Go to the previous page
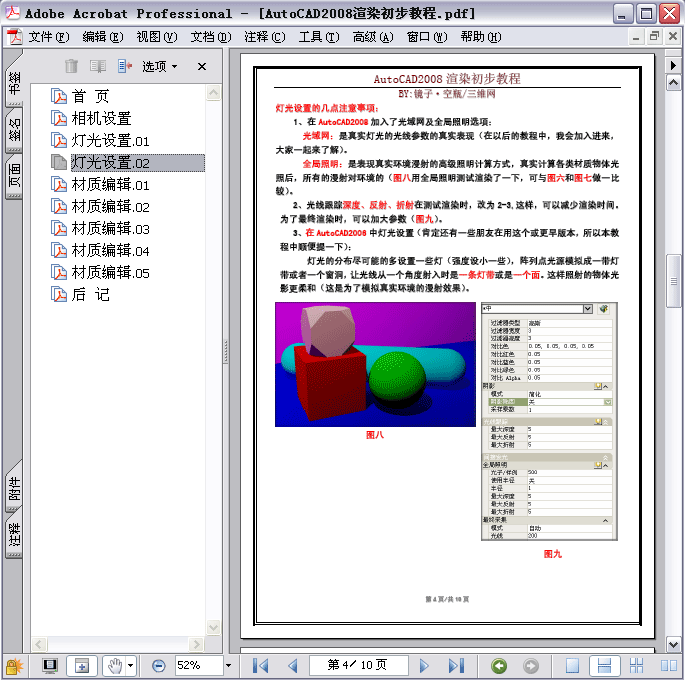The image size is (685, 680). point(293,666)
